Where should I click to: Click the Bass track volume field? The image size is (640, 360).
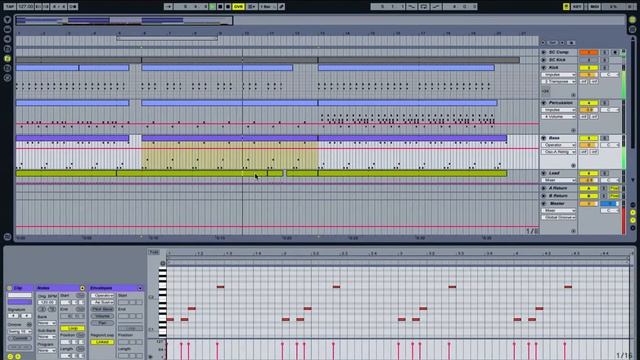click(x=589, y=145)
